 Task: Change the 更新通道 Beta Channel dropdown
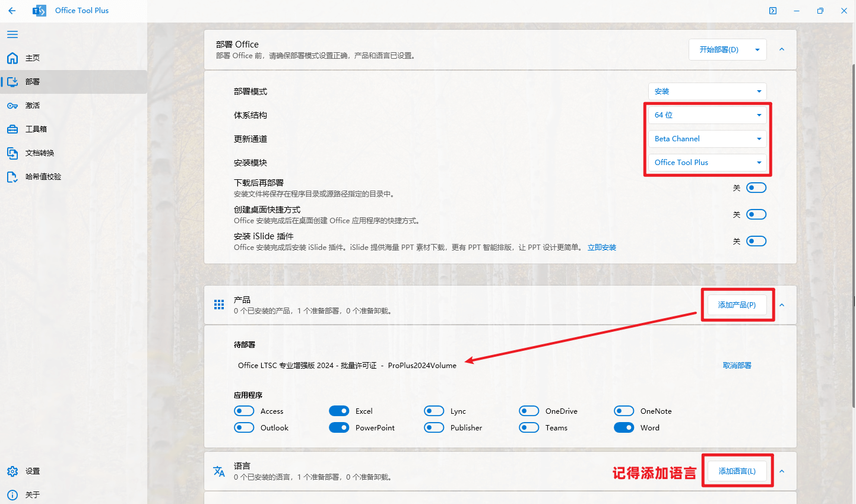[707, 138]
